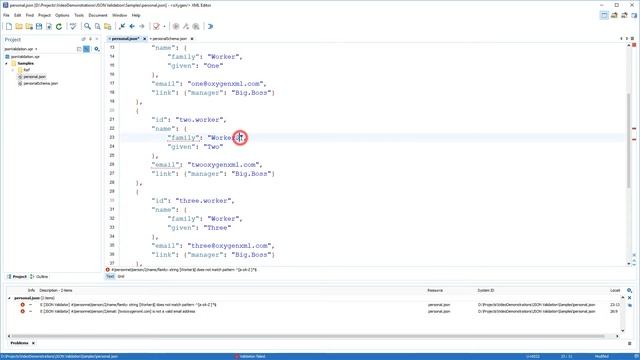Click the Open file folder icon
The height and width of the screenshot is (360, 640).
pyautogui.click(x=19, y=27)
